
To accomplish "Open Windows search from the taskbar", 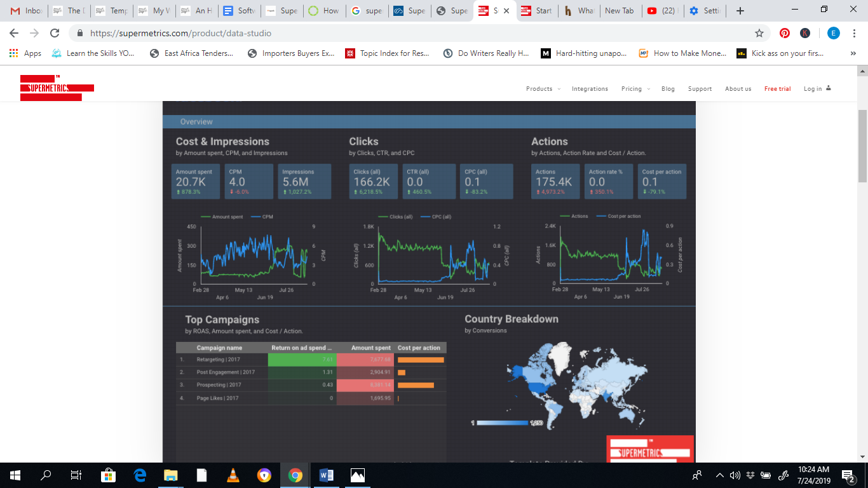I will [46, 475].
